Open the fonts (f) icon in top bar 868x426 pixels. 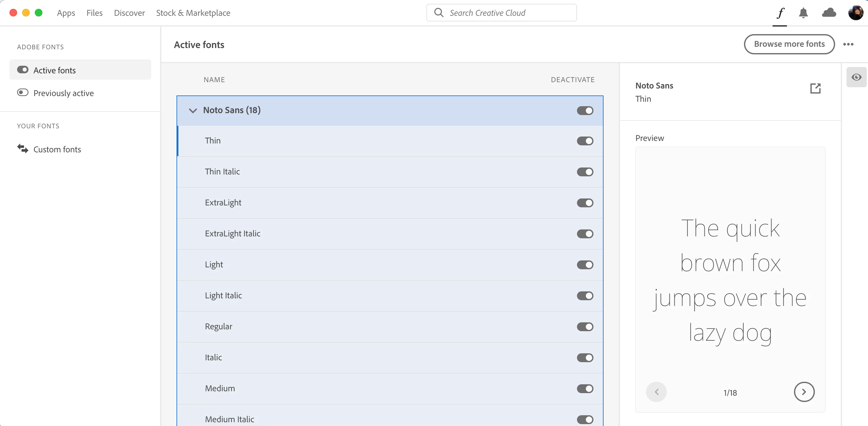point(780,13)
